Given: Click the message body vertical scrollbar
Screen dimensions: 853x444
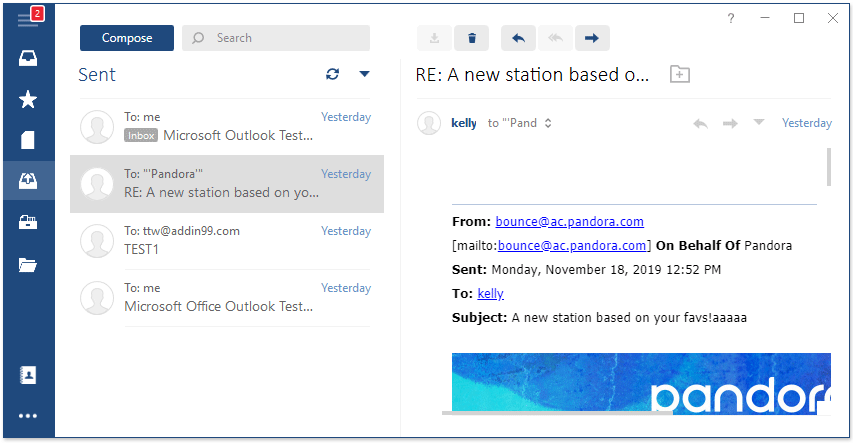Looking at the screenshot, I should [x=829, y=166].
